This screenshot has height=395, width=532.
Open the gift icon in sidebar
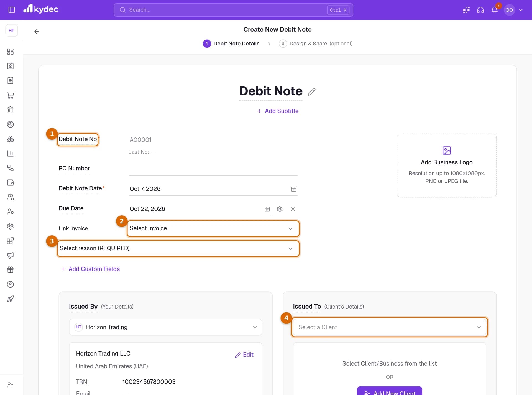pyautogui.click(x=10, y=270)
